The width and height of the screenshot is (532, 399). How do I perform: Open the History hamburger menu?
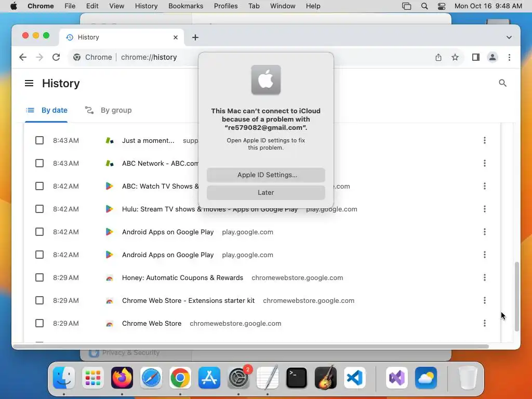(x=29, y=83)
